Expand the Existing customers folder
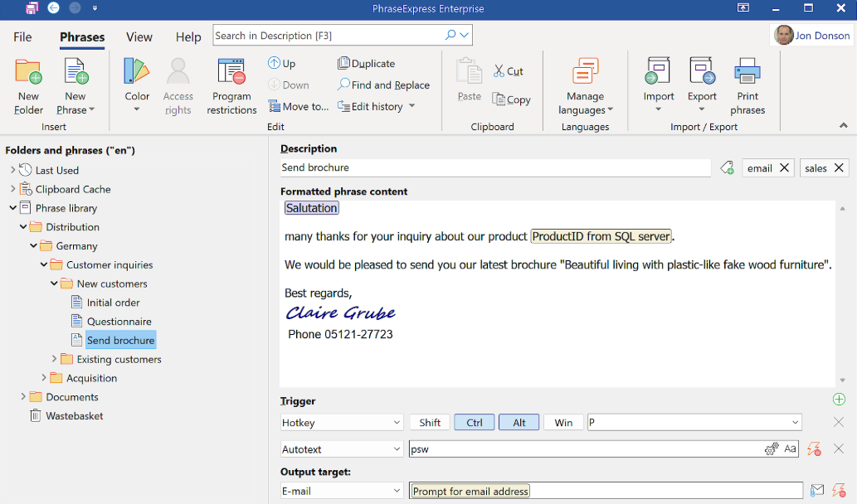This screenshot has height=504, width=857. [54, 359]
